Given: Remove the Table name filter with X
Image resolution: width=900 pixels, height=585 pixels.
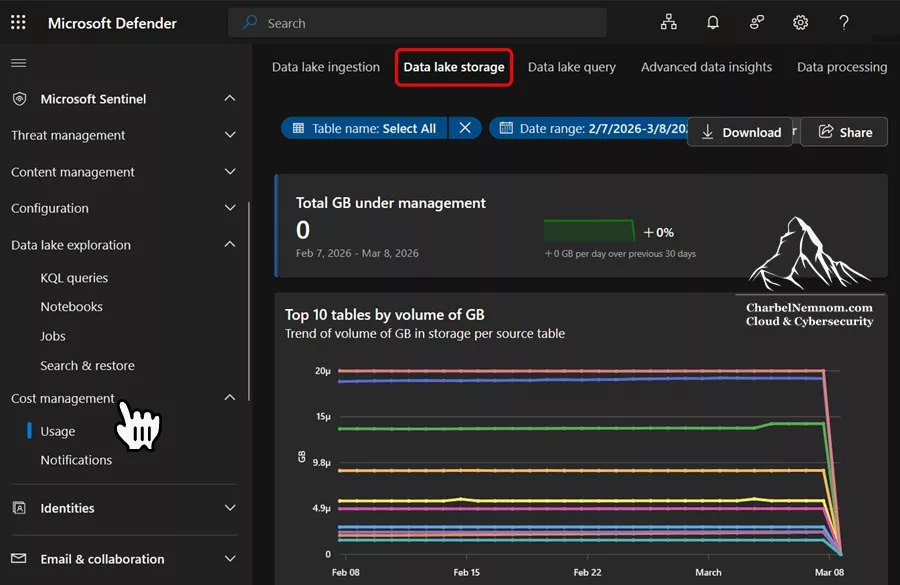Looking at the screenshot, I should pos(465,128).
